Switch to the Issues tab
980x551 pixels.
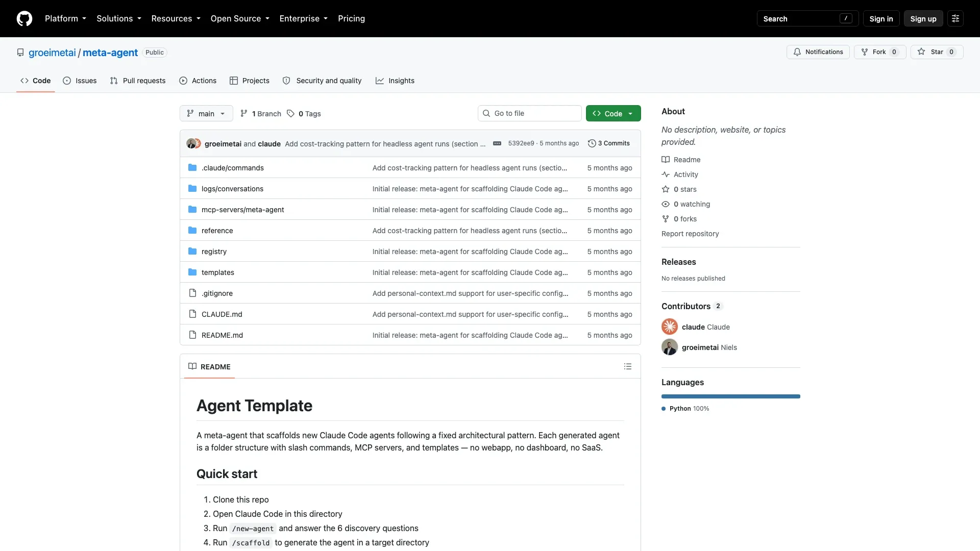pos(80,81)
